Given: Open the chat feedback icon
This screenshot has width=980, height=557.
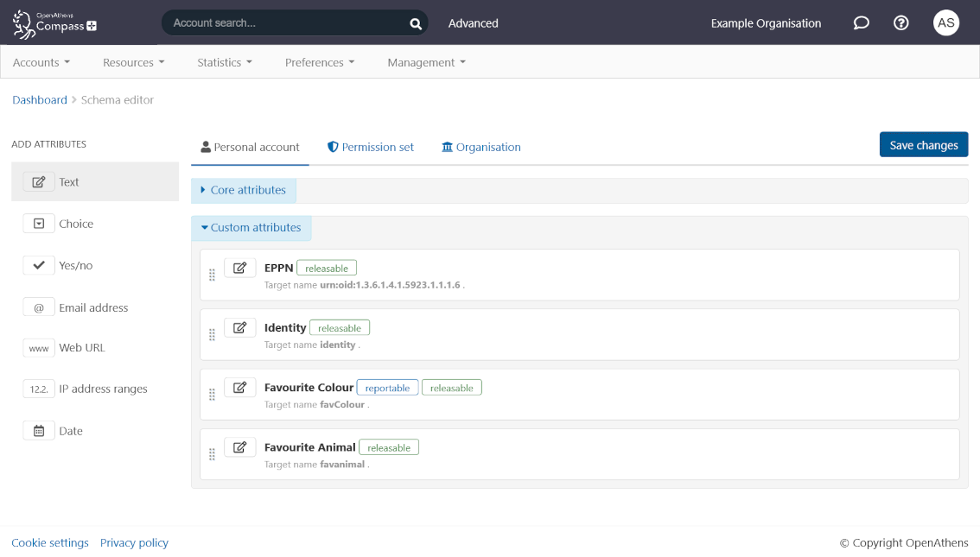Looking at the screenshot, I should pos(861,23).
